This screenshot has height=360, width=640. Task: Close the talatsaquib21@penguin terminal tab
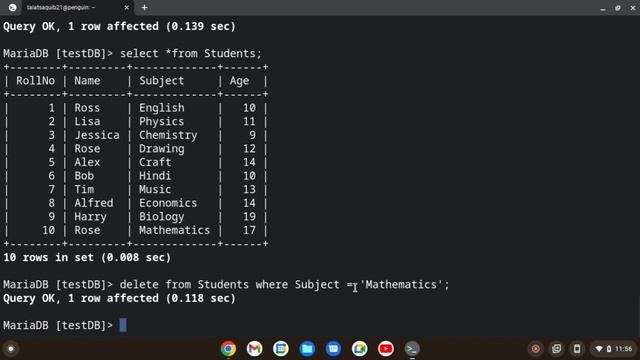point(126,7)
